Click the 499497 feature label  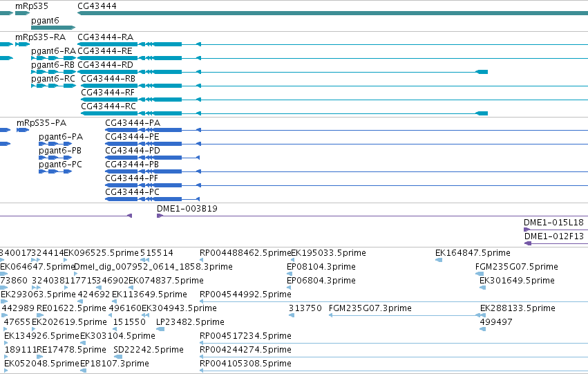[x=495, y=322]
